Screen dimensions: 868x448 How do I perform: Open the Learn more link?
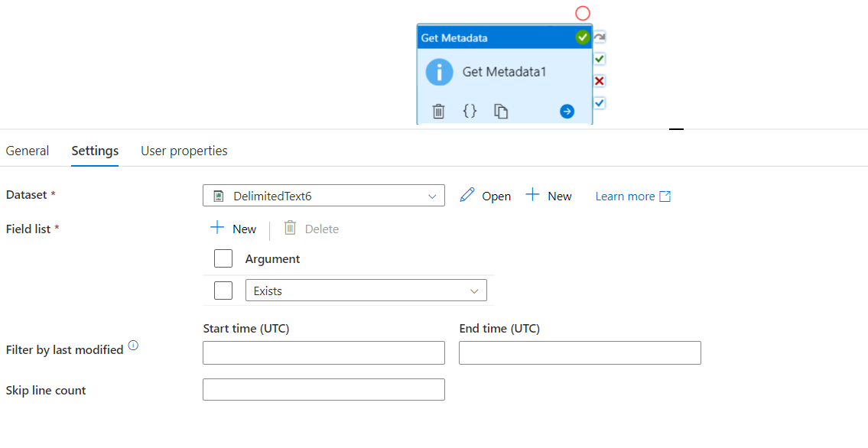click(632, 196)
